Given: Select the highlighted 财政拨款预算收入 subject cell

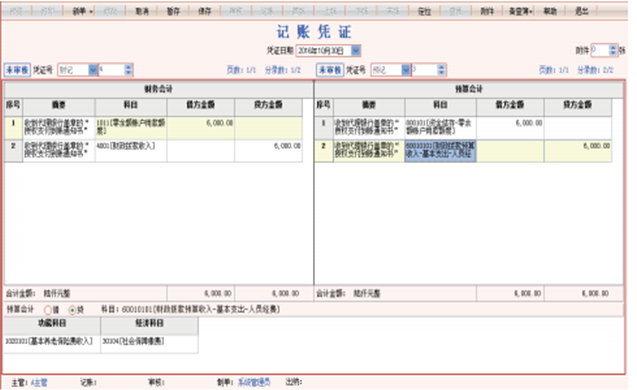Looking at the screenshot, I should click(x=440, y=150).
